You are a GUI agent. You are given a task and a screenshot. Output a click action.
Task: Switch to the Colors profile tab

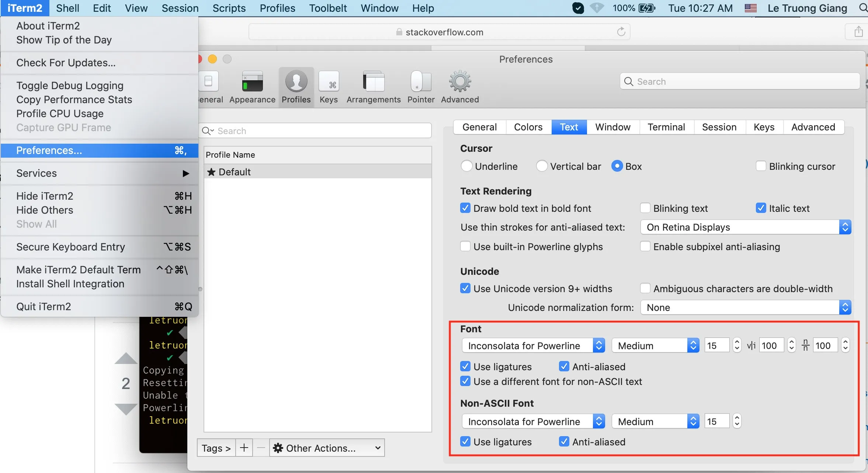coord(528,127)
